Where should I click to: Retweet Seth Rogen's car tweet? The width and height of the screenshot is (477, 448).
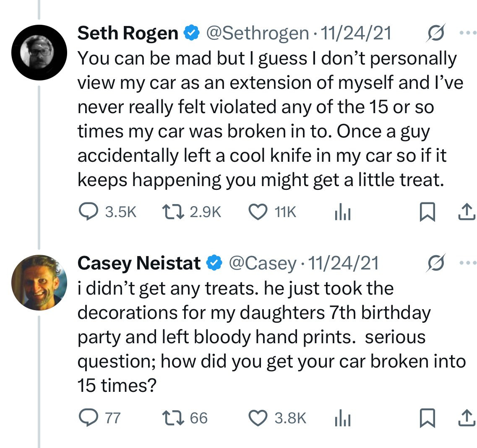[172, 213]
